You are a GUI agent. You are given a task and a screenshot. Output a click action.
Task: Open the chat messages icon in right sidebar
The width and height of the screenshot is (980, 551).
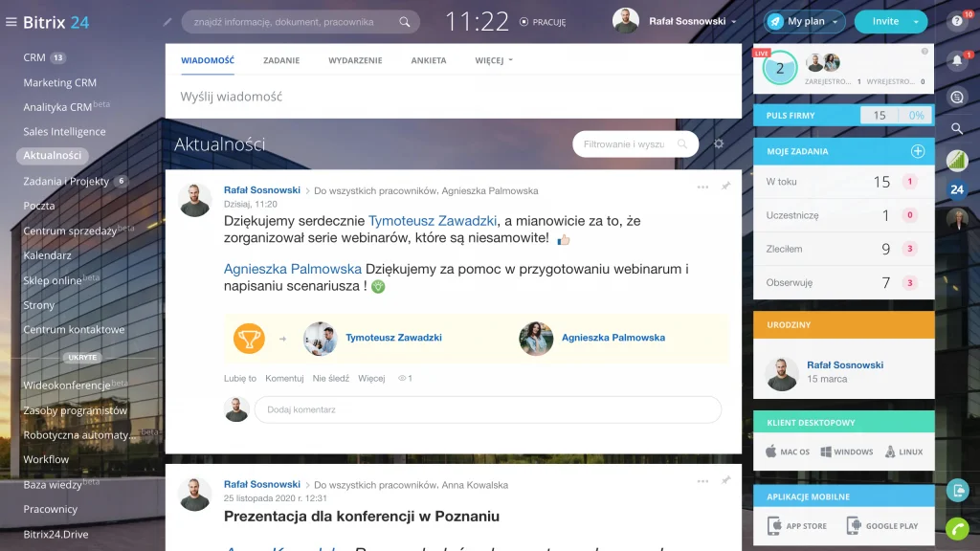(x=956, y=97)
